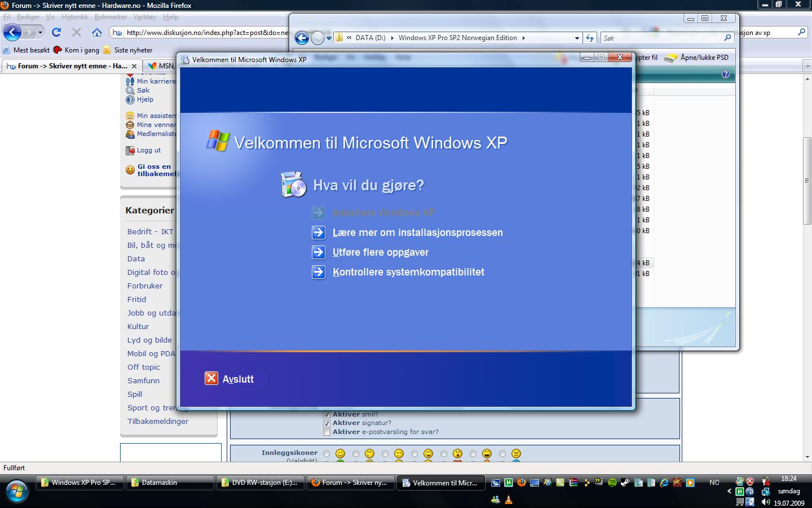Launch uTorrent from the quick launch bar
The height and width of the screenshot is (508, 812).
(509, 483)
